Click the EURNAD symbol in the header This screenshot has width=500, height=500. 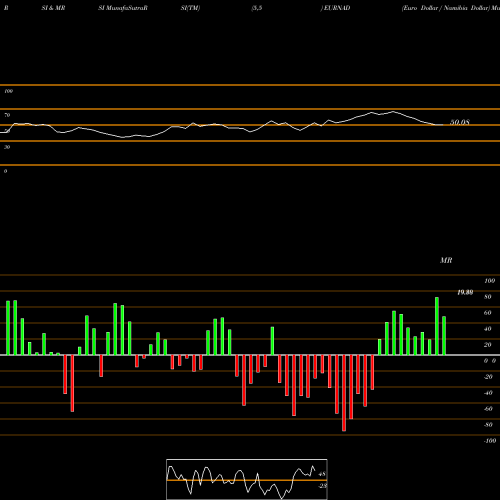pos(336,8)
